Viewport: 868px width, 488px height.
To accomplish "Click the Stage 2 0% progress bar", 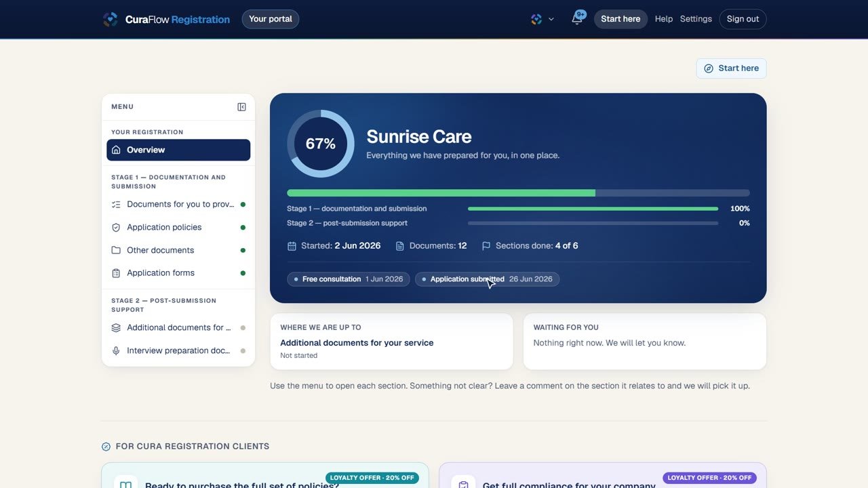I will 593,223.
